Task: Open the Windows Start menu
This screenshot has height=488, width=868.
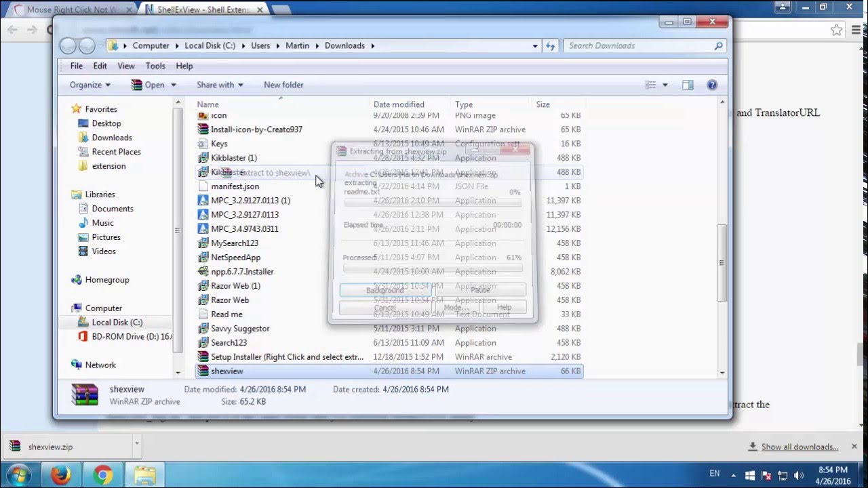Action: pos(18,475)
